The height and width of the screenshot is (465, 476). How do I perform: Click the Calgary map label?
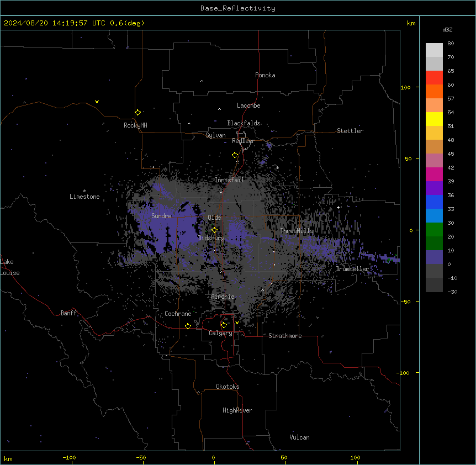221,333
